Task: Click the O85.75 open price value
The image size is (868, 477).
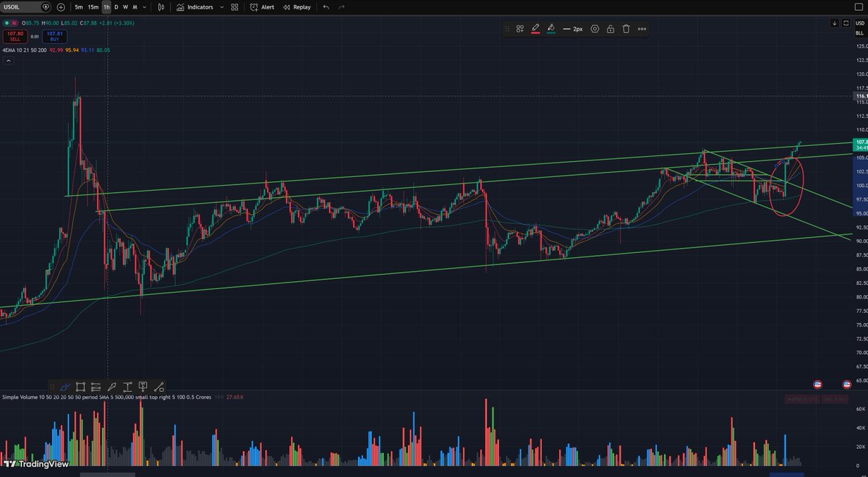Action: pos(32,23)
